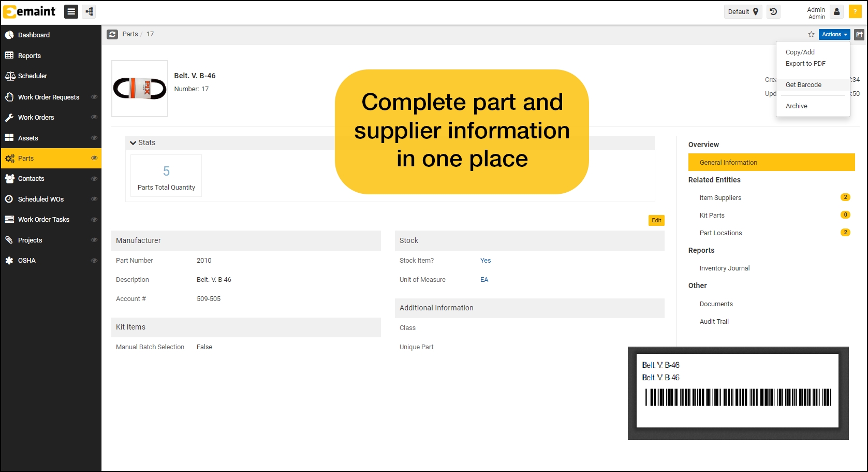Toggle eye icon for Work Orders

[94, 117]
